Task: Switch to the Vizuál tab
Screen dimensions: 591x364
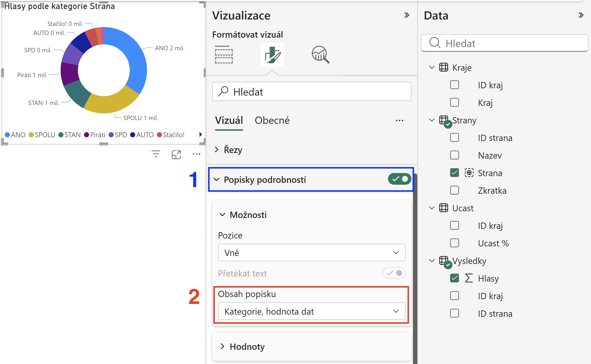Action: pos(229,120)
